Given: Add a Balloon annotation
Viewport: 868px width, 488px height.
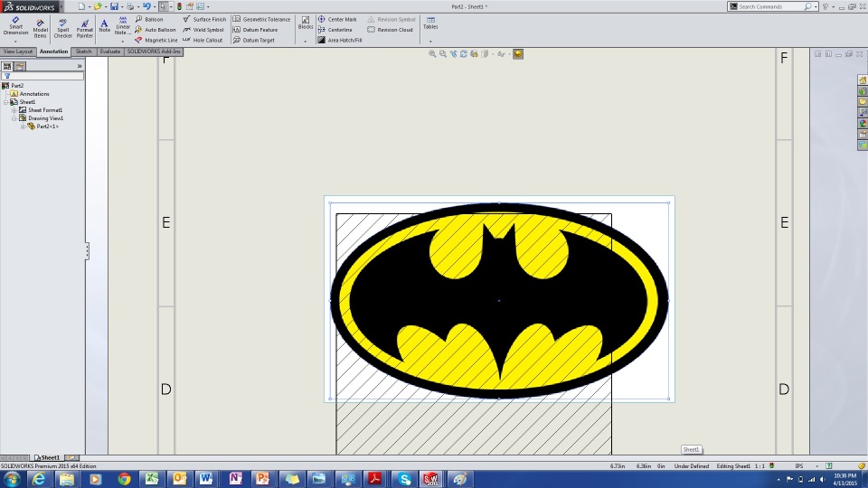Looking at the screenshot, I should (x=149, y=19).
